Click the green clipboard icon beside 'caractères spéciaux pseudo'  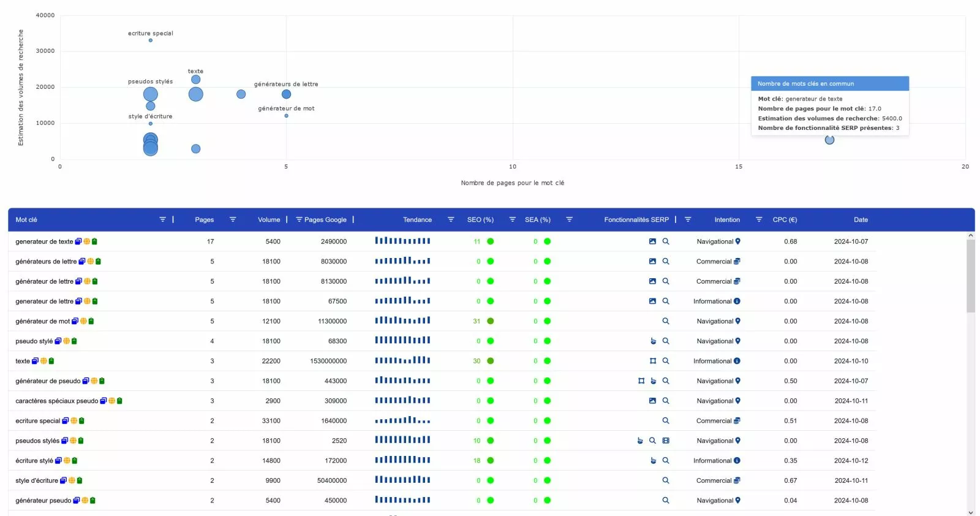120,401
